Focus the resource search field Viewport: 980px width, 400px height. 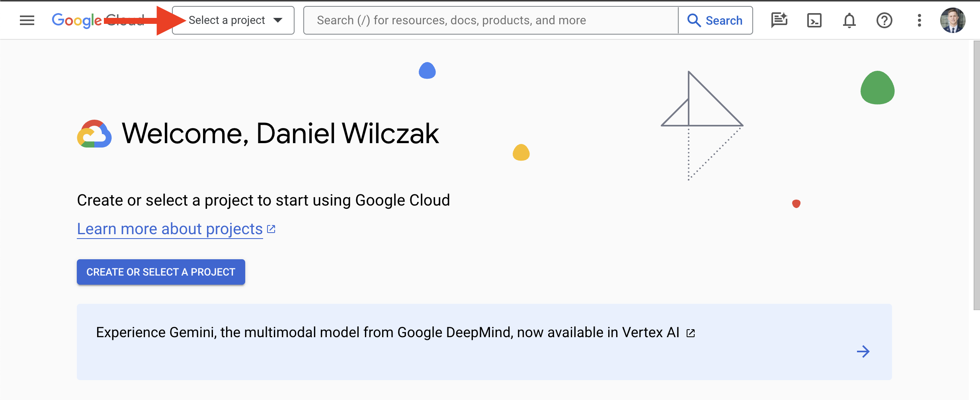pos(491,20)
